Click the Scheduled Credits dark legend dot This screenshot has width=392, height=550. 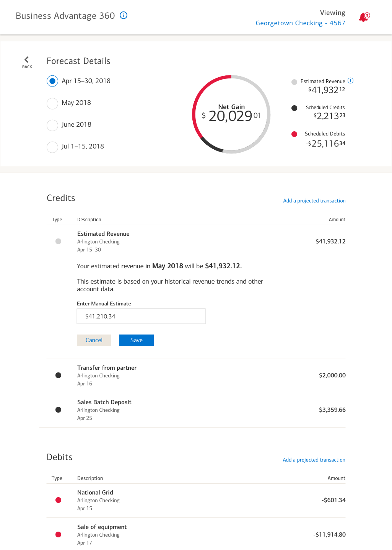tap(294, 108)
